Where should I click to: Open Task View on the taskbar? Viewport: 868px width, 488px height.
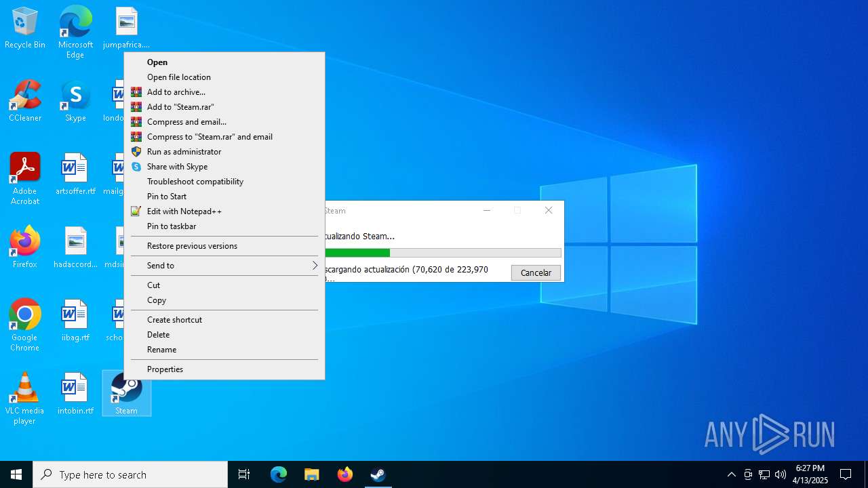tap(244, 474)
